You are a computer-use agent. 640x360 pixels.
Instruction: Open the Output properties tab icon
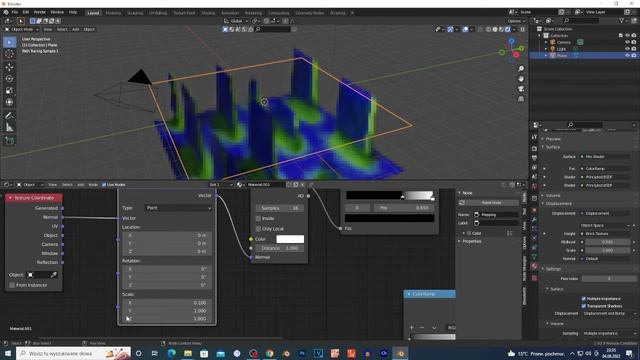[x=534, y=158]
